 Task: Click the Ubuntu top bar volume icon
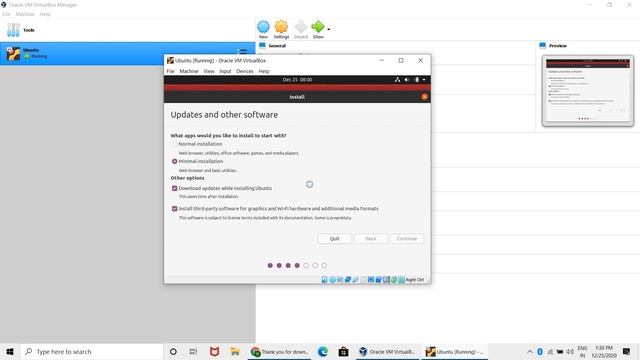point(407,80)
